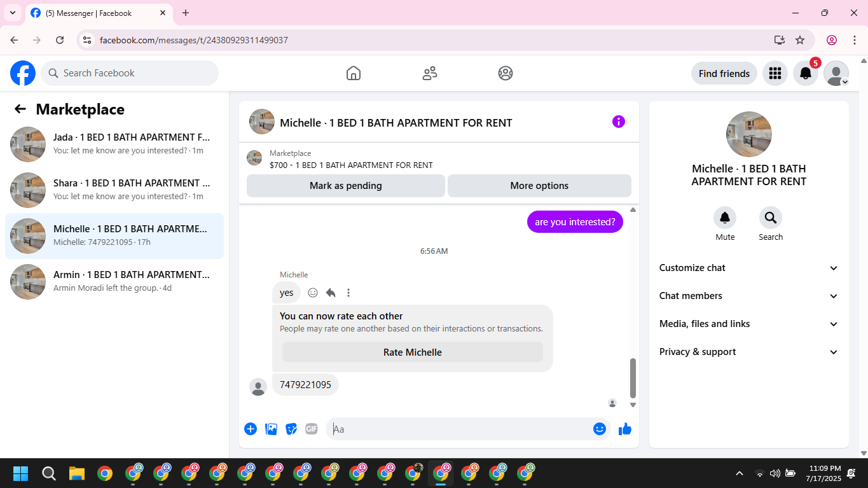
Task: Open the Friends icon in top navigation
Action: pos(430,73)
